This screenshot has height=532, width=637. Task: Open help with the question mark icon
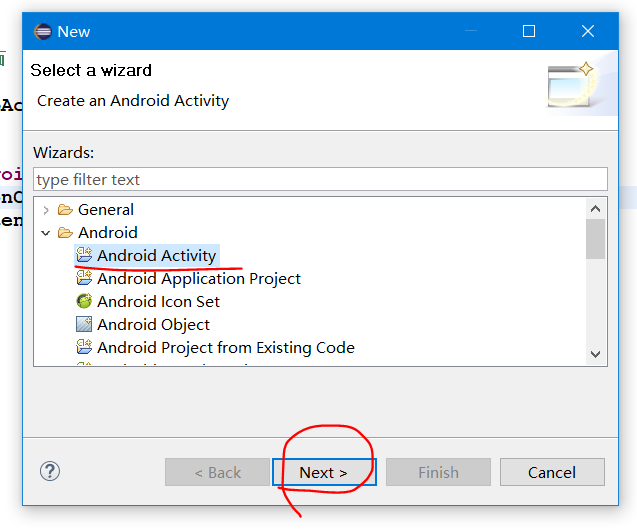[x=50, y=471]
